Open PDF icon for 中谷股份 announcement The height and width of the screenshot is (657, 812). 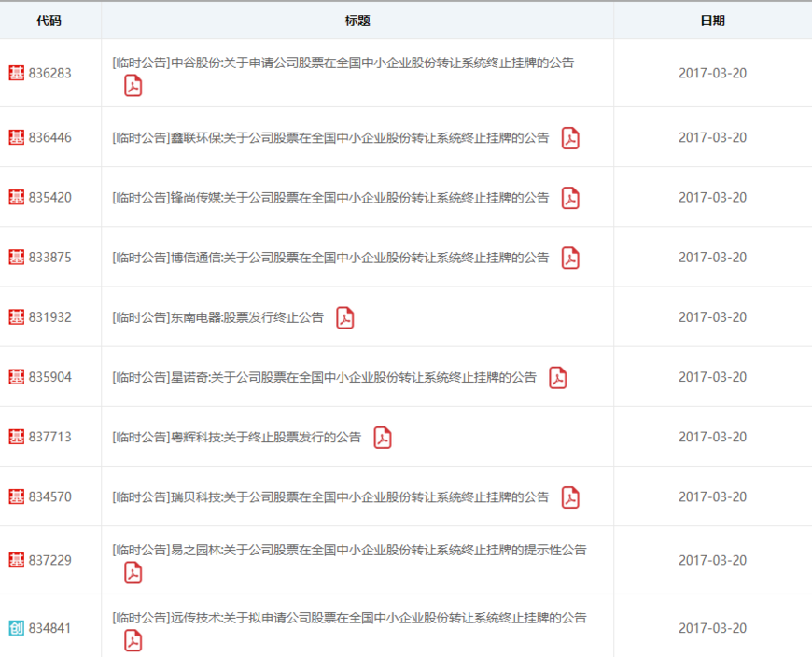[133, 86]
